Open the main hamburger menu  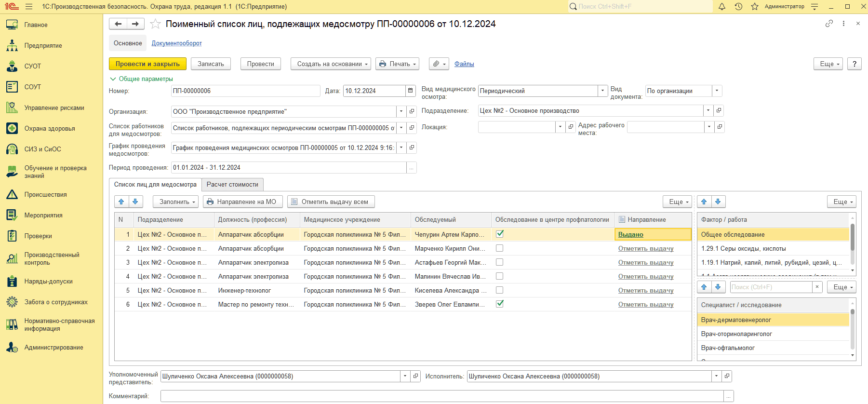(29, 7)
